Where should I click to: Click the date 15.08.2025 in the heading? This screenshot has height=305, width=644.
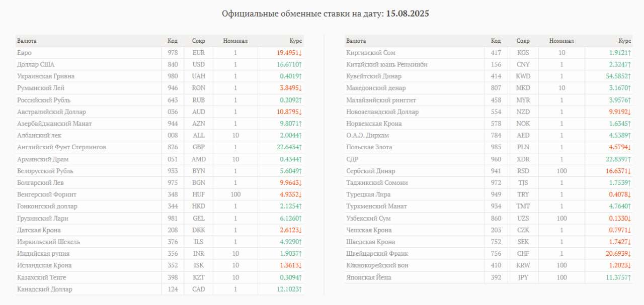[408, 14]
